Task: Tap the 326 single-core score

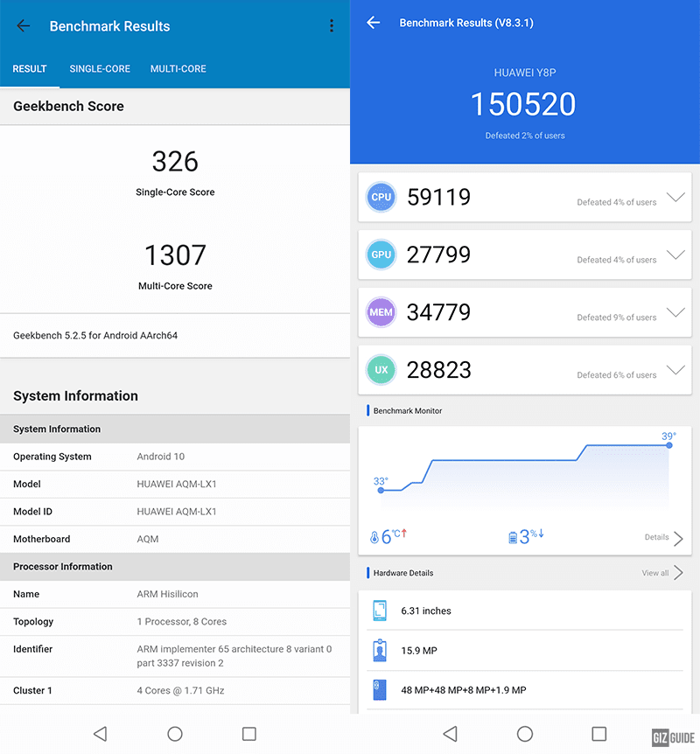Action: tap(175, 162)
